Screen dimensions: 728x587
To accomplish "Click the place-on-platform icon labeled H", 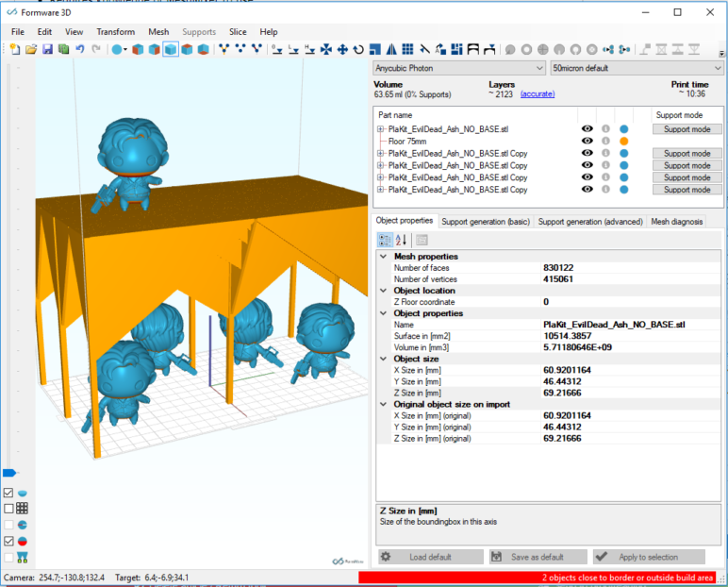I will click(309, 49).
